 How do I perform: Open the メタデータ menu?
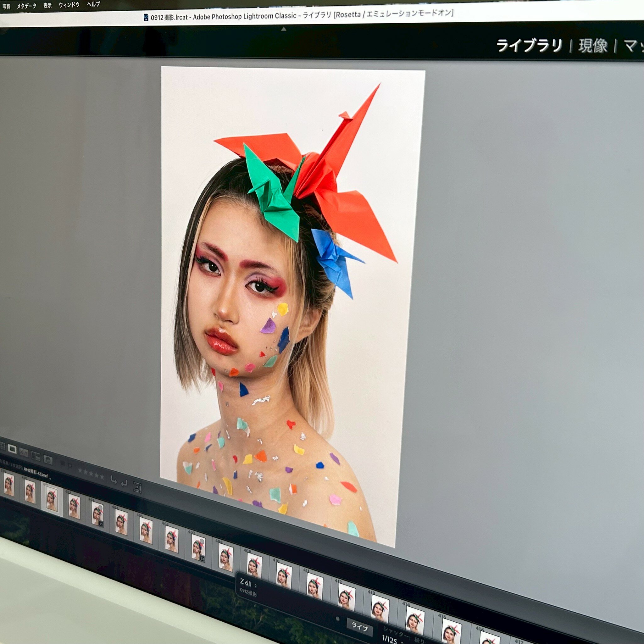(x=26, y=6)
